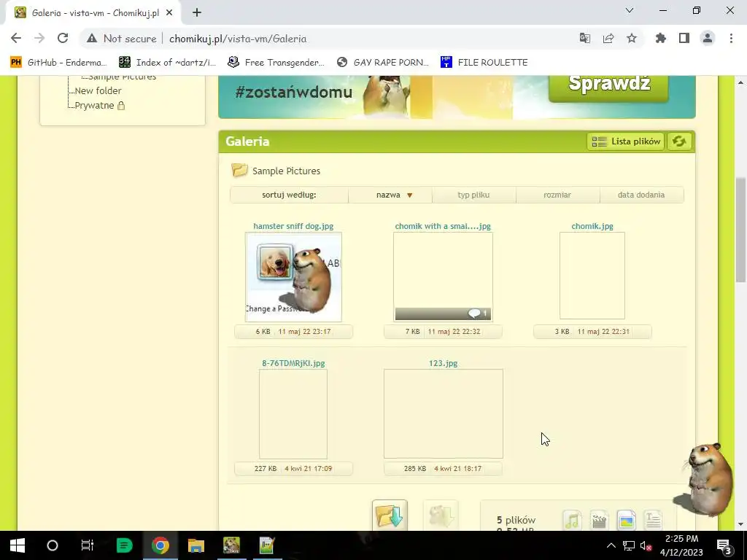Sort gallery by rozmiar
Screen dimensions: 747x560
click(557, 195)
